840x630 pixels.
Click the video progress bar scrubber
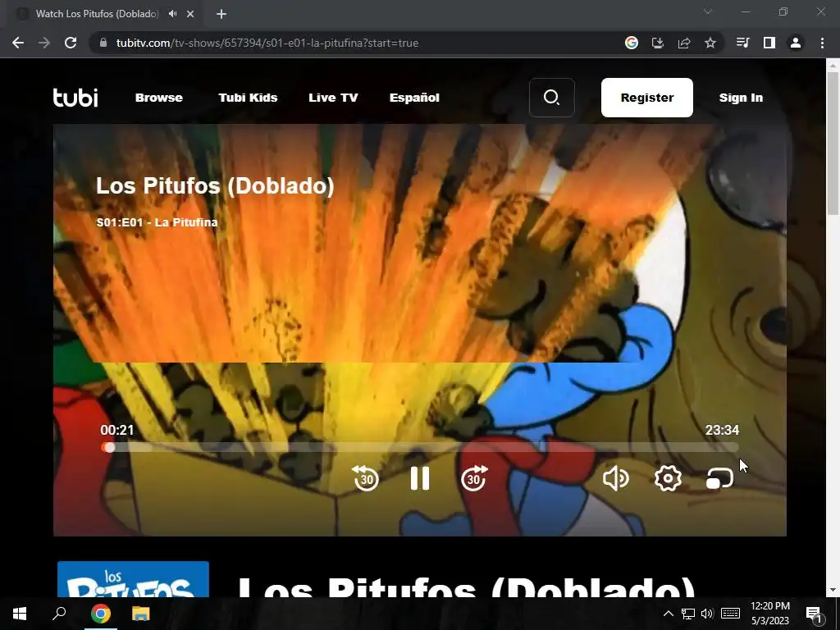point(109,447)
